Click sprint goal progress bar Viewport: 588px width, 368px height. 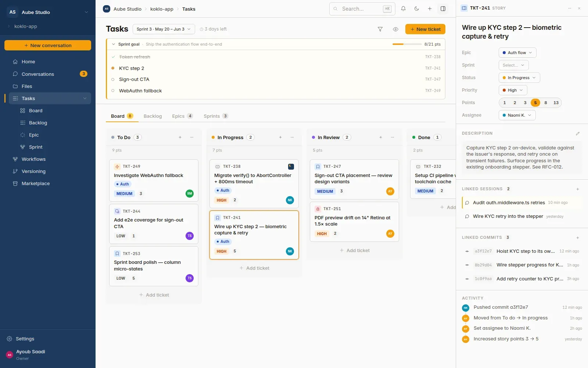pyautogui.click(x=407, y=44)
